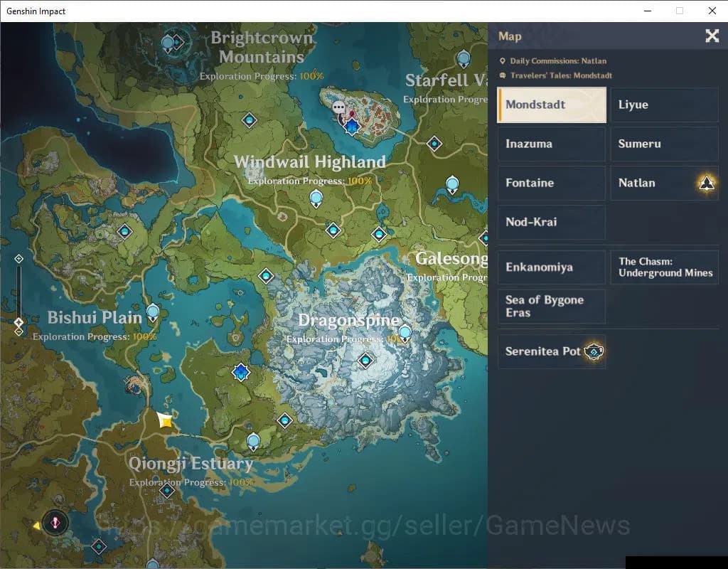Click the speech bubble marker in Mondstadt city

tap(339, 107)
